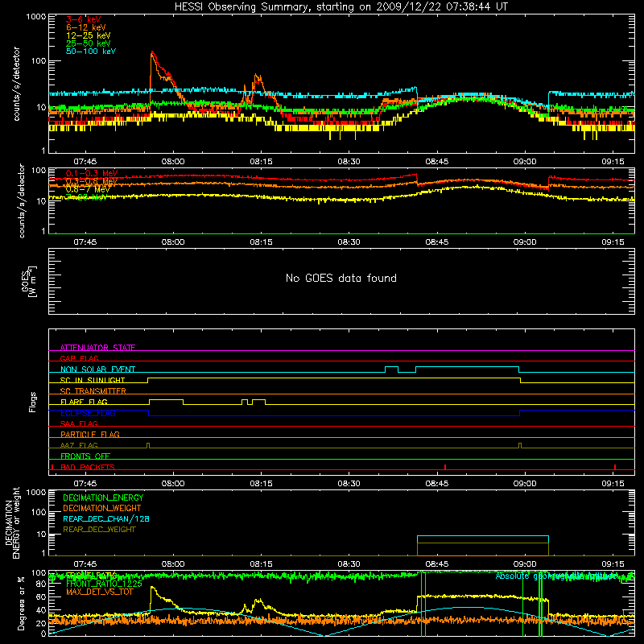Screen dimensions: 644x644
Task: Click the 12-25 keV legend label
Action: pos(88,35)
